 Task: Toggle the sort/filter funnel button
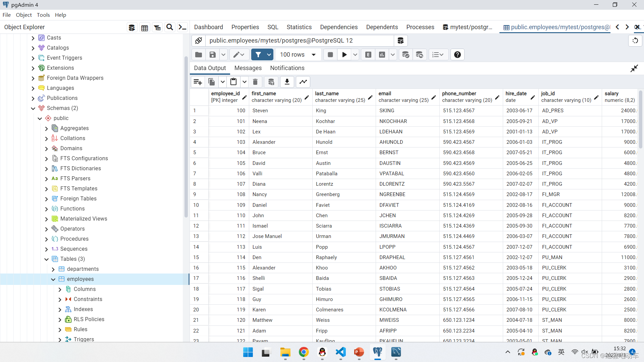(x=258, y=55)
